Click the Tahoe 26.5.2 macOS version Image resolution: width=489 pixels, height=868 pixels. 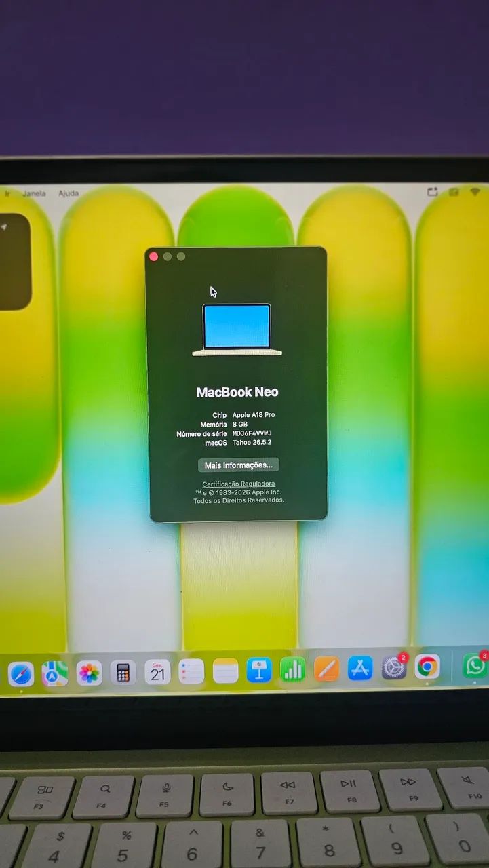pyautogui.click(x=252, y=443)
